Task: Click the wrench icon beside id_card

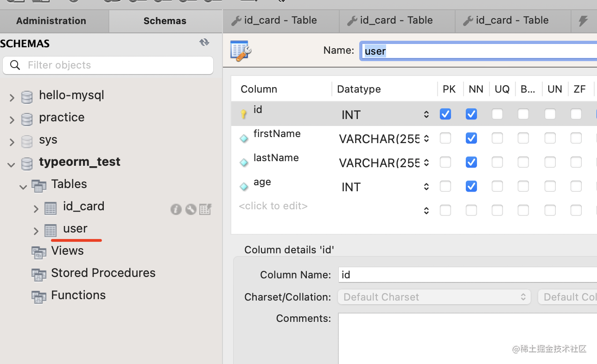Action: [x=191, y=209]
